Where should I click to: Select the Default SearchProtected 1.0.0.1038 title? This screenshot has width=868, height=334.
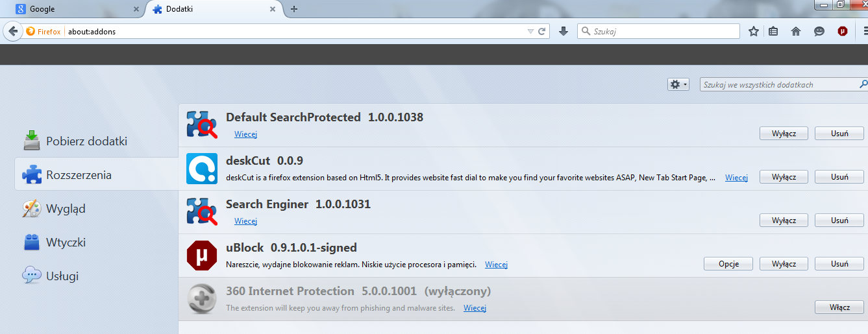pos(325,117)
